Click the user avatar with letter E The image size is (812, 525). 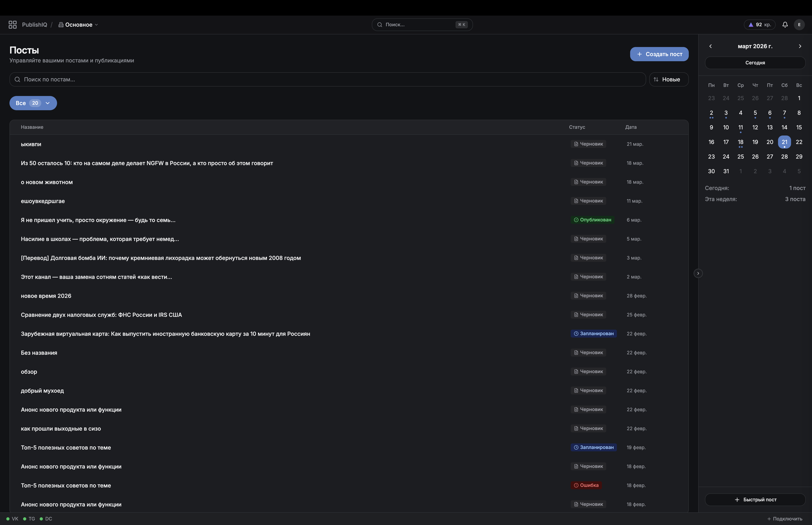coord(799,24)
